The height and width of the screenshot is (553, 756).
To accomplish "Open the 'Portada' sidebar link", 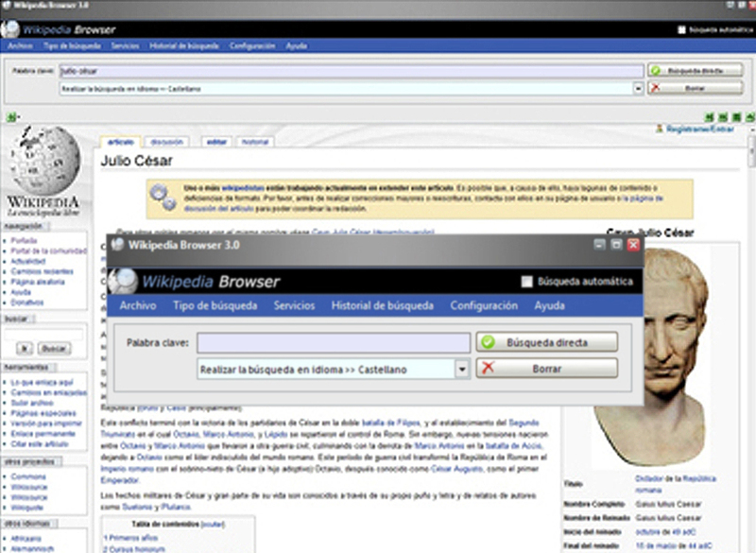I will tap(25, 240).
